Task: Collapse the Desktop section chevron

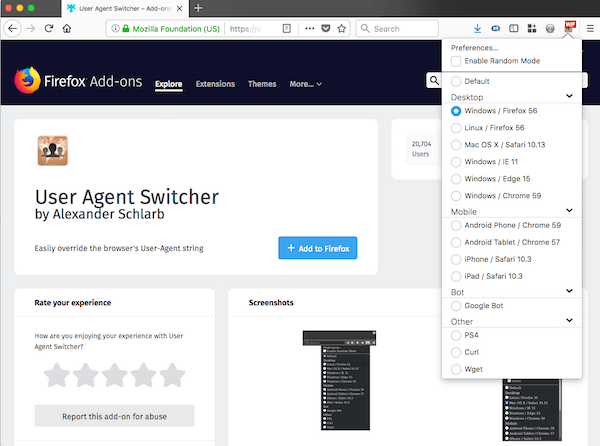Action: [x=569, y=96]
